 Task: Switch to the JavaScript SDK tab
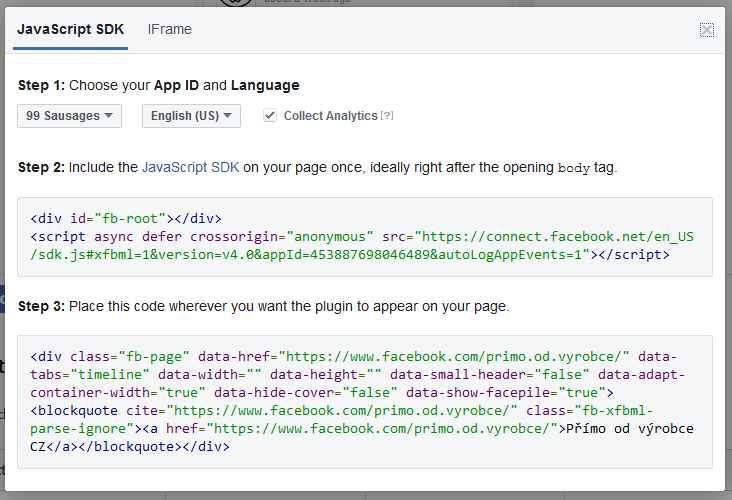click(70, 29)
